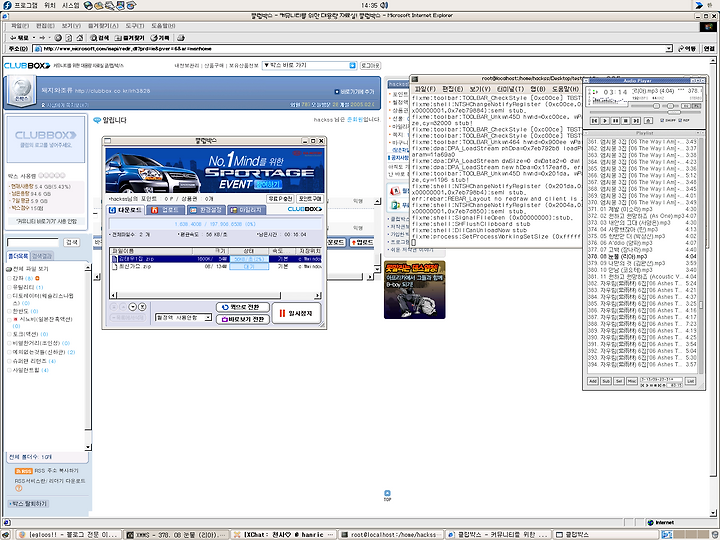Viewport: 720px width, 540px height.
Task: Open the View (보기) menu in Internet Explorer
Action: coord(71,26)
